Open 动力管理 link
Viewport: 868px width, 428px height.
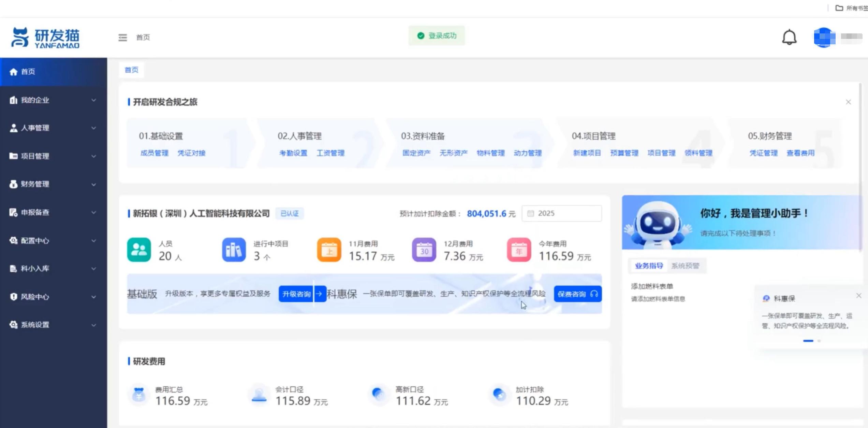528,153
